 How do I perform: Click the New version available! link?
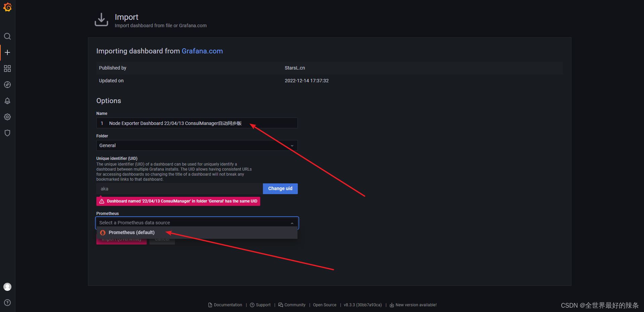413,305
